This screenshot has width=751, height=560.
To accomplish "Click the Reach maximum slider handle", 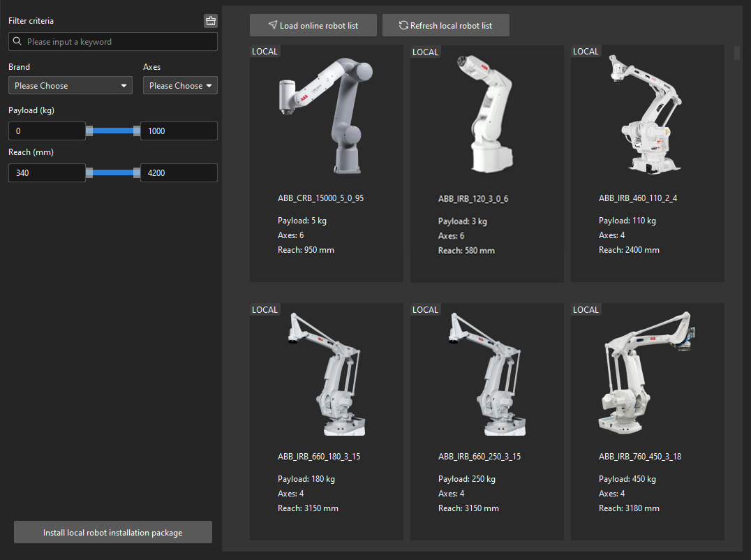I will click(x=137, y=172).
